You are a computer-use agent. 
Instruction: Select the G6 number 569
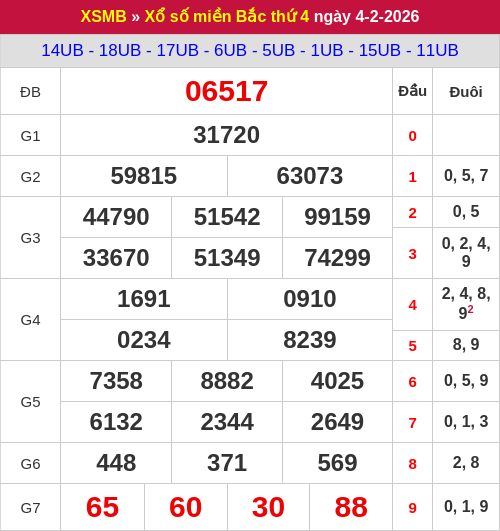tap(337, 463)
